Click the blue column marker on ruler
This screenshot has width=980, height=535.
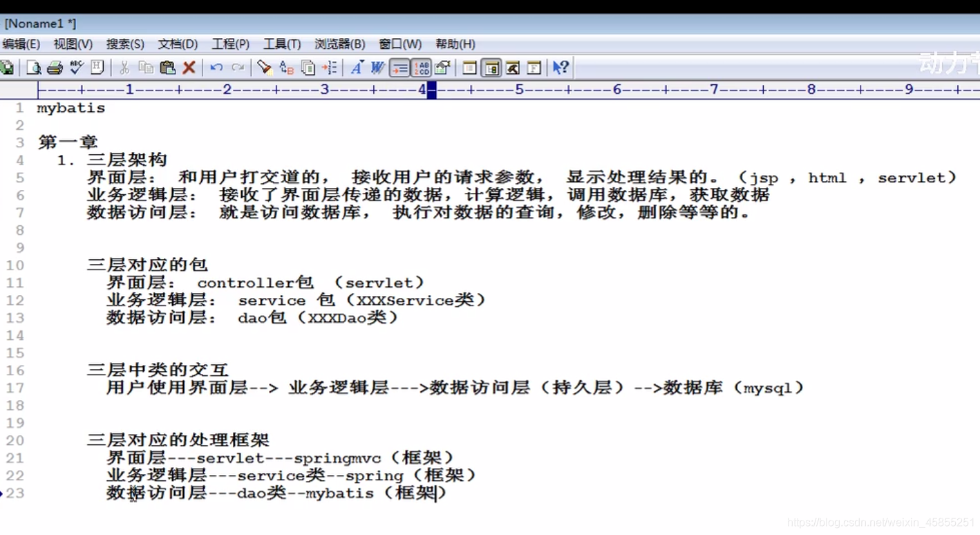coord(431,90)
